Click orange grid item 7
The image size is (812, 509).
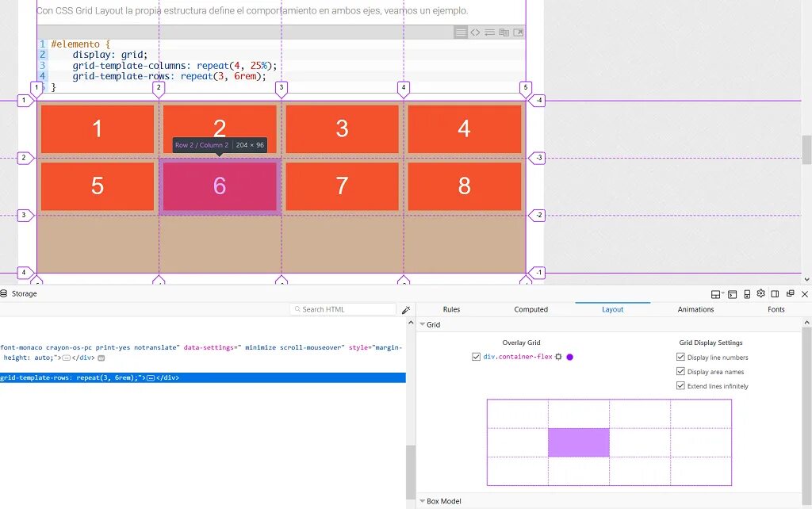[x=343, y=186]
